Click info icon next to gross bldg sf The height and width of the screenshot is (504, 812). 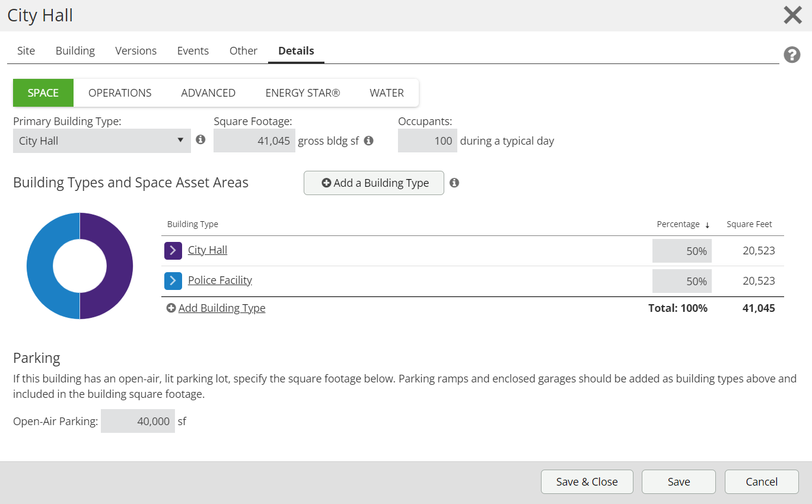click(x=368, y=141)
